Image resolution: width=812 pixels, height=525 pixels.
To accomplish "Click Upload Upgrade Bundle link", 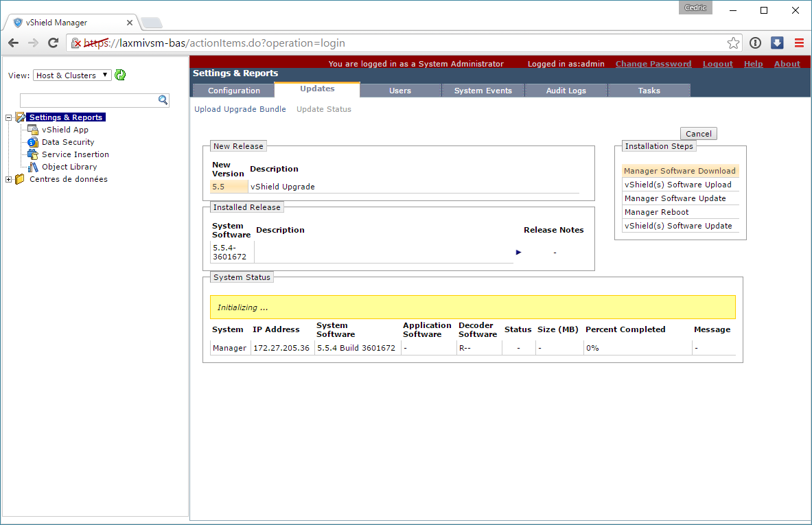I will coord(240,109).
